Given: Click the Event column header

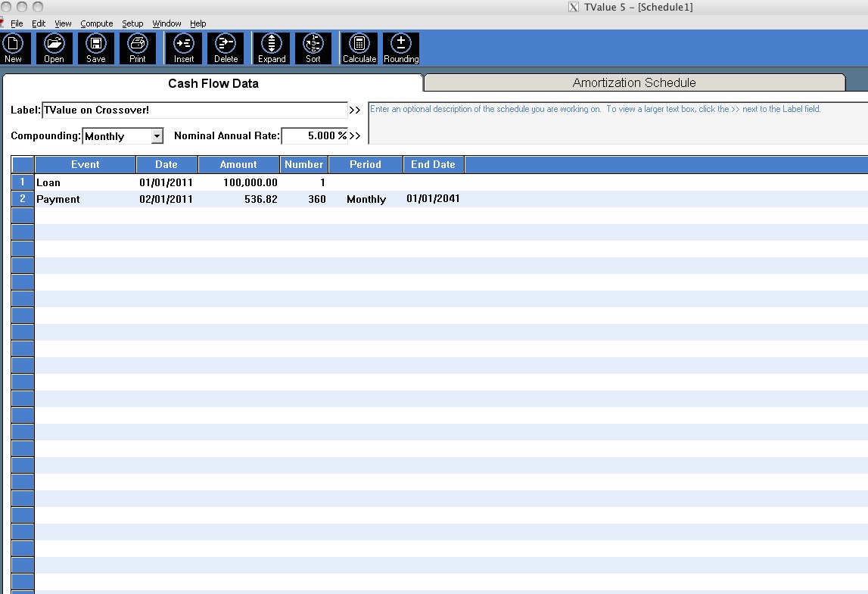Looking at the screenshot, I should pyautogui.click(x=86, y=164).
